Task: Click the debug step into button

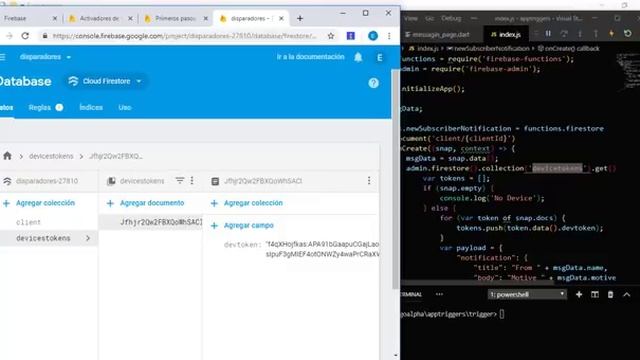Action: (580, 34)
